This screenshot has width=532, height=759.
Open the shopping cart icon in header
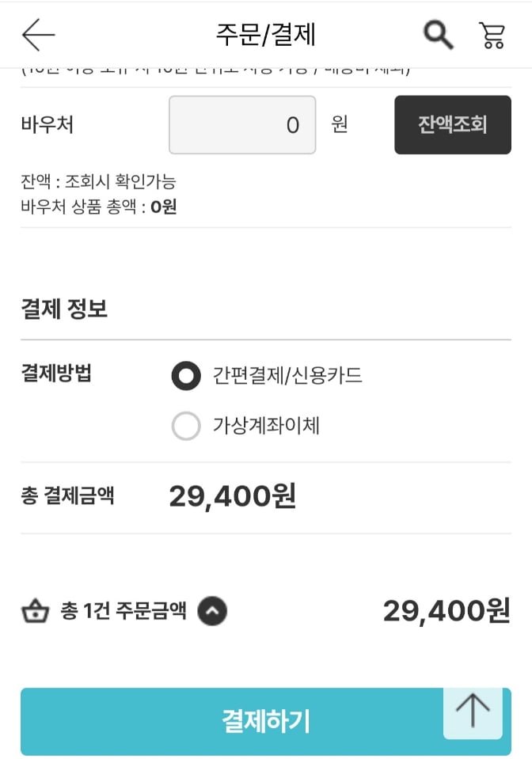point(492,35)
